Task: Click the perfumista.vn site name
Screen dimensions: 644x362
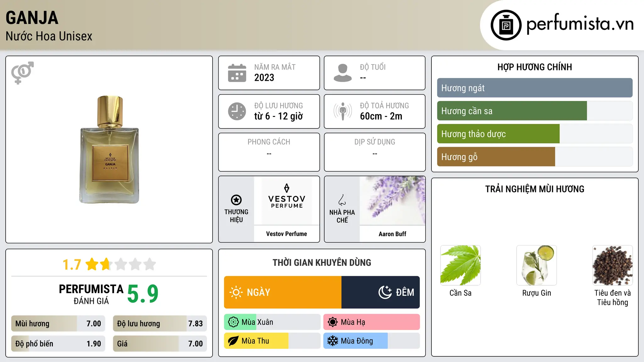Action: [x=580, y=24]
